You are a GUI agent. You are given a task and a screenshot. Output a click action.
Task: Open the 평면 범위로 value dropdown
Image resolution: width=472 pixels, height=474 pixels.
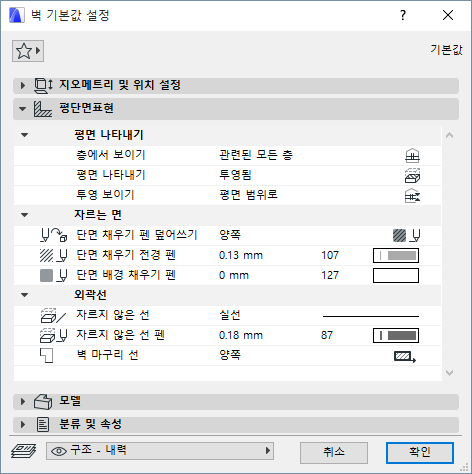(x=248, y=195)
